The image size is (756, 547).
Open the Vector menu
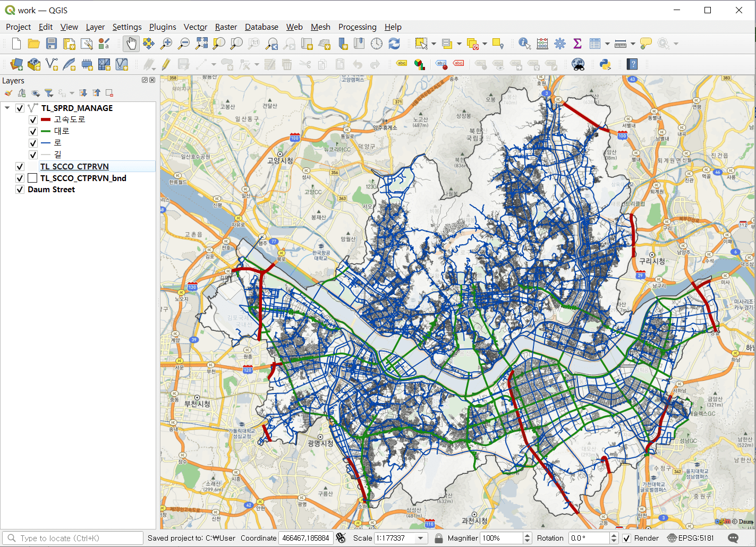pos(195,27)
